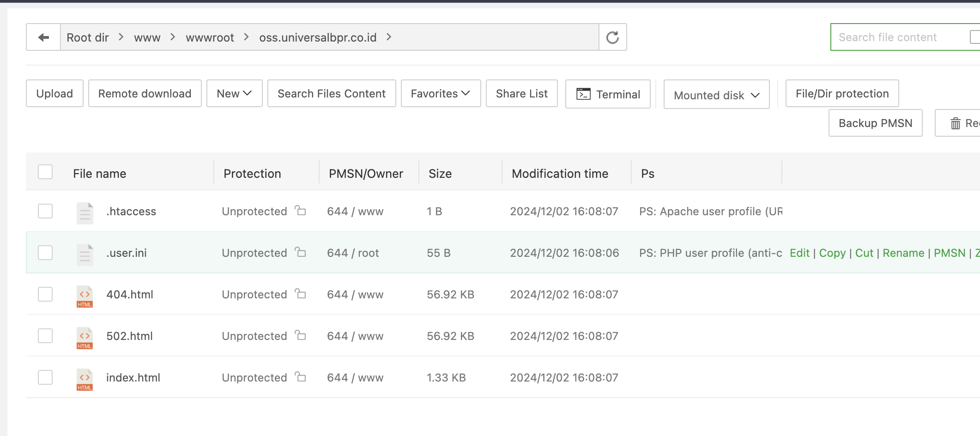980x436 pixels.
Task: Expand the Mounted disk dropdown
Action: [716, 95]
